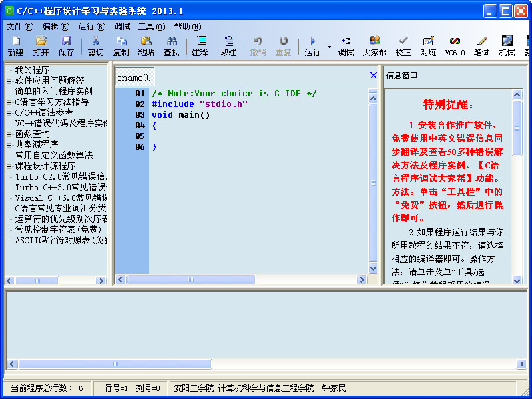Expand C语言学习方法指导 tree node
The image size is (532, 399).
pos(9,102)
